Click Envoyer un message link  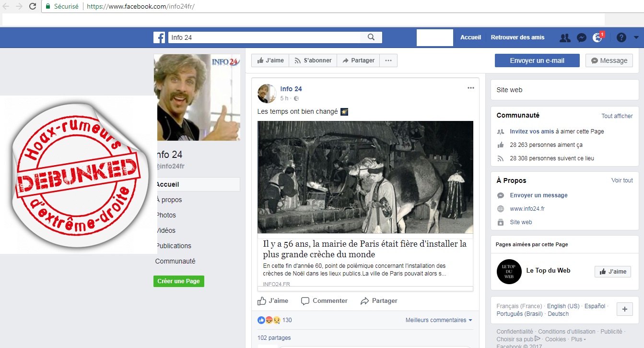(x=539, y=195)
